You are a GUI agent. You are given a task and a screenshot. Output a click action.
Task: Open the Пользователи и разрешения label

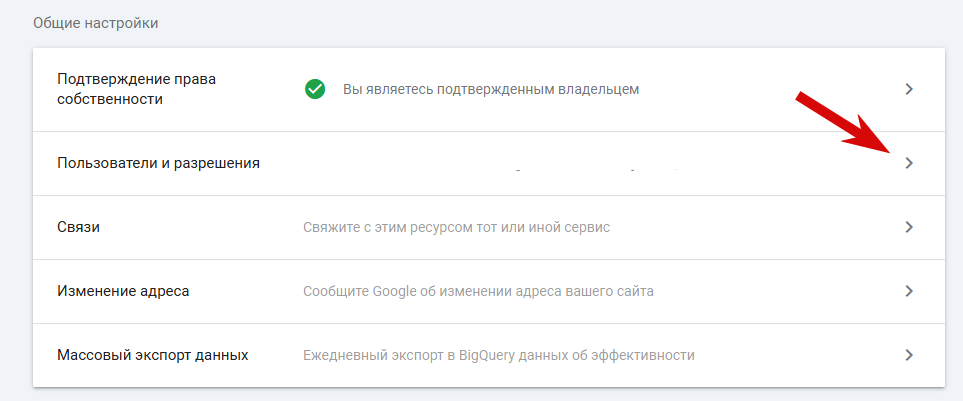tap(158, 163)
